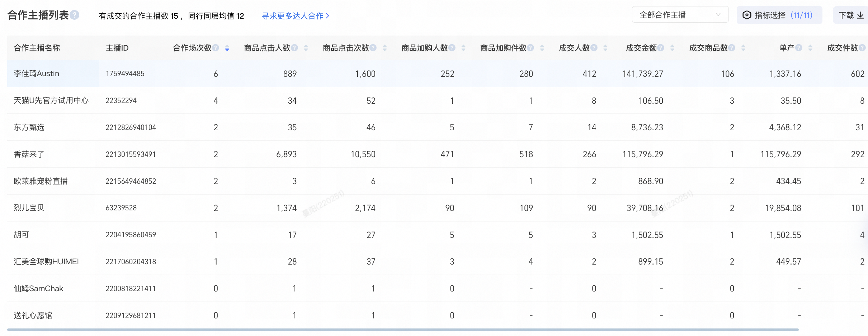Click anchor ID 2204195860459

click(131, 235)
